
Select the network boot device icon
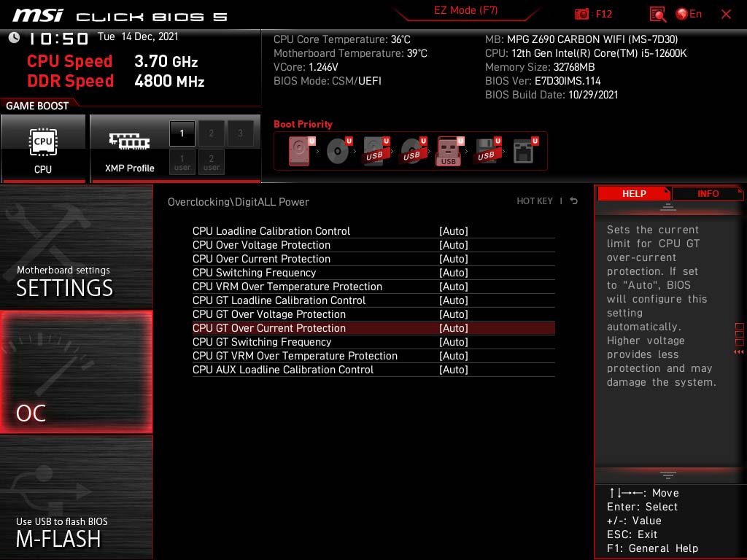pyautogui.click(x=525, y=151)
